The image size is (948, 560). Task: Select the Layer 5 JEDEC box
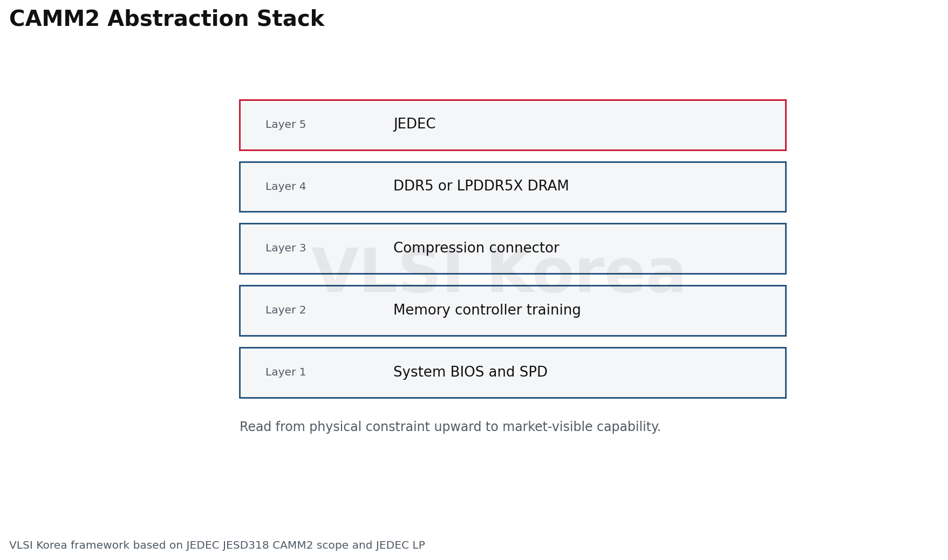513,125
